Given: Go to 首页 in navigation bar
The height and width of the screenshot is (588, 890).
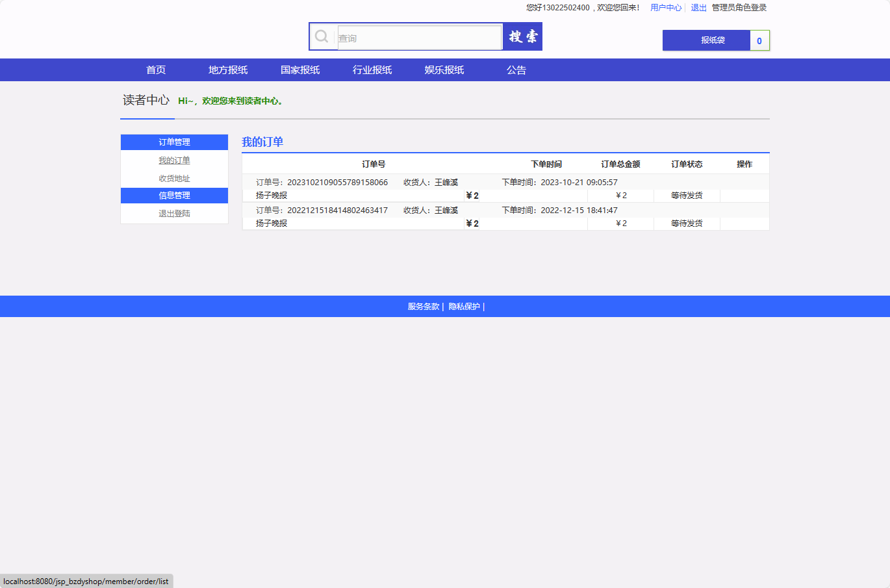Looking at the screenshot, I should coord(156,70).
